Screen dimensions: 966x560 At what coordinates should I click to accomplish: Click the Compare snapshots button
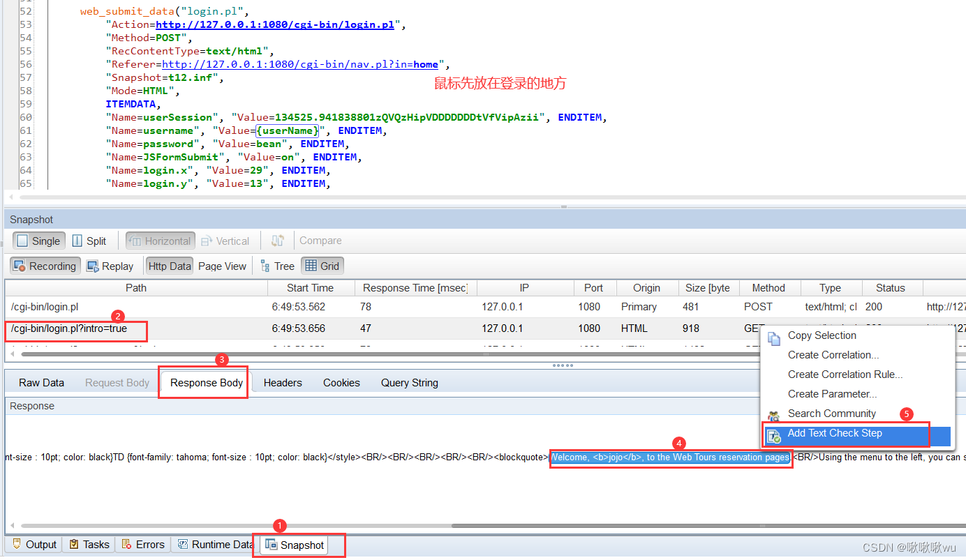point(320,241)
